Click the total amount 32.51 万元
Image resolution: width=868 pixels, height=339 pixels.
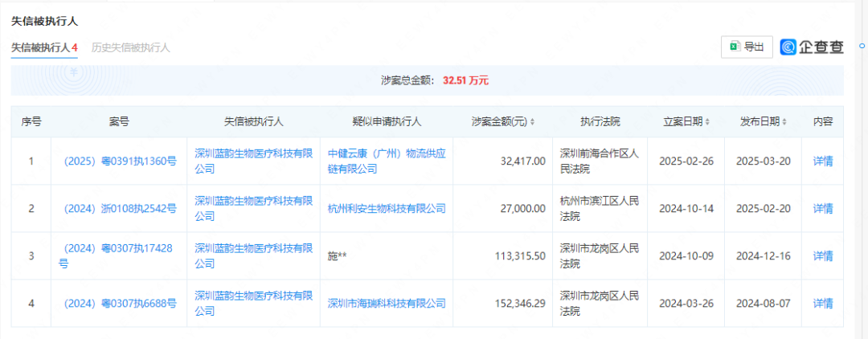(465, 81)
